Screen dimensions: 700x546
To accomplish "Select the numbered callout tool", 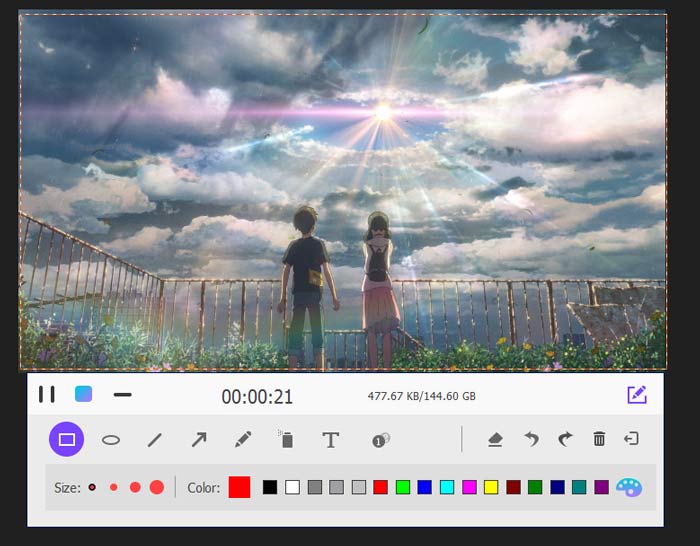I will [381, 440].
